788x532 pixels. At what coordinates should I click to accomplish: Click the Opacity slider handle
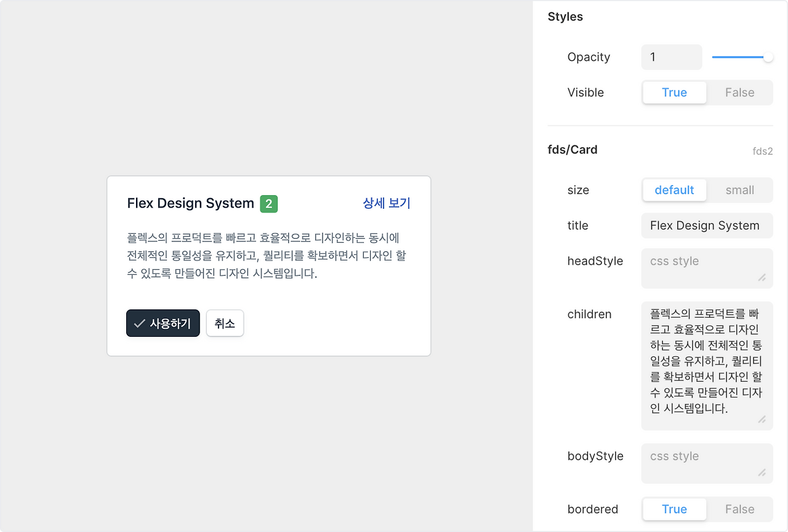(768, 57)
